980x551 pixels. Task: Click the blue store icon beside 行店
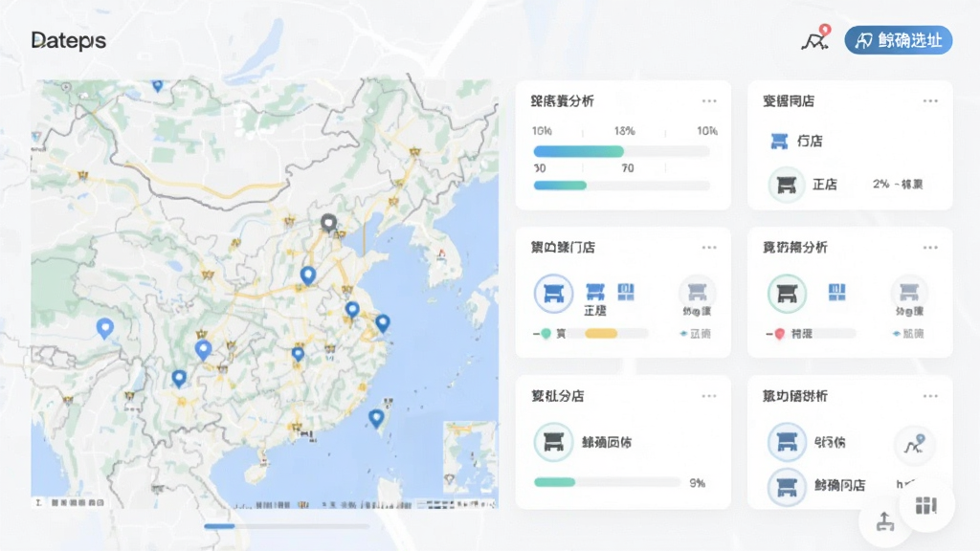tap(779, 142)
